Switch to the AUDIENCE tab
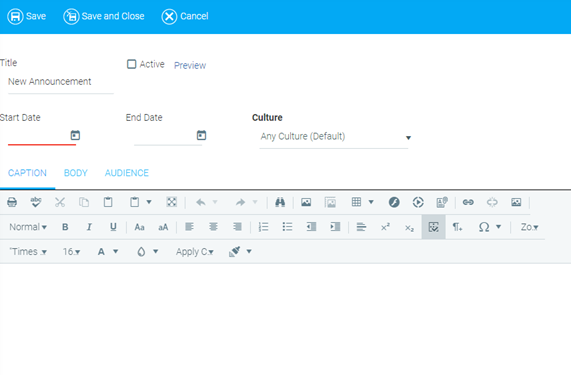The height and width of the screenshot is (375, 571). click(127, 173)
